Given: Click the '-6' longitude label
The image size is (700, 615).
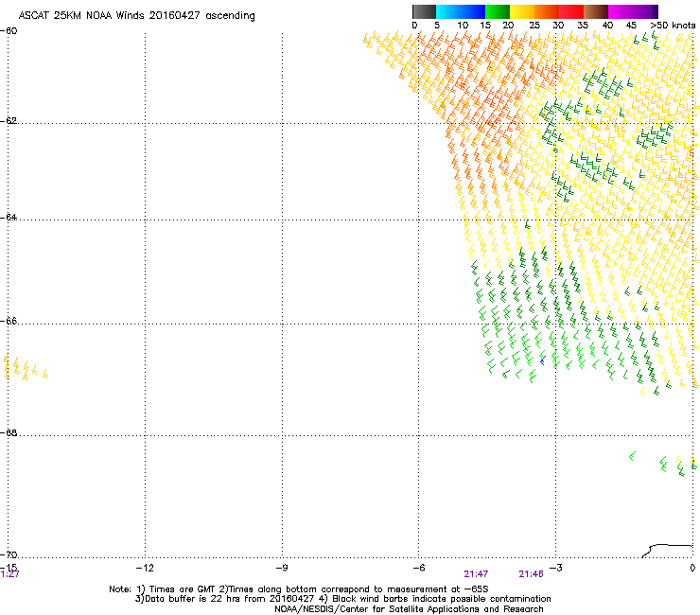Looking at the screenshot, I should (418, 568).
